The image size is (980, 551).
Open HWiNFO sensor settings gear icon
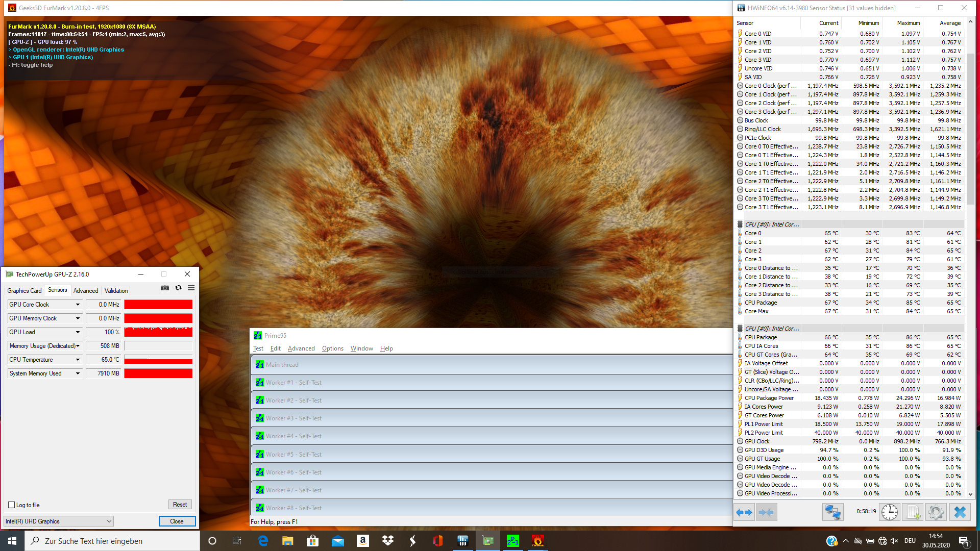[x=936, y=512]
